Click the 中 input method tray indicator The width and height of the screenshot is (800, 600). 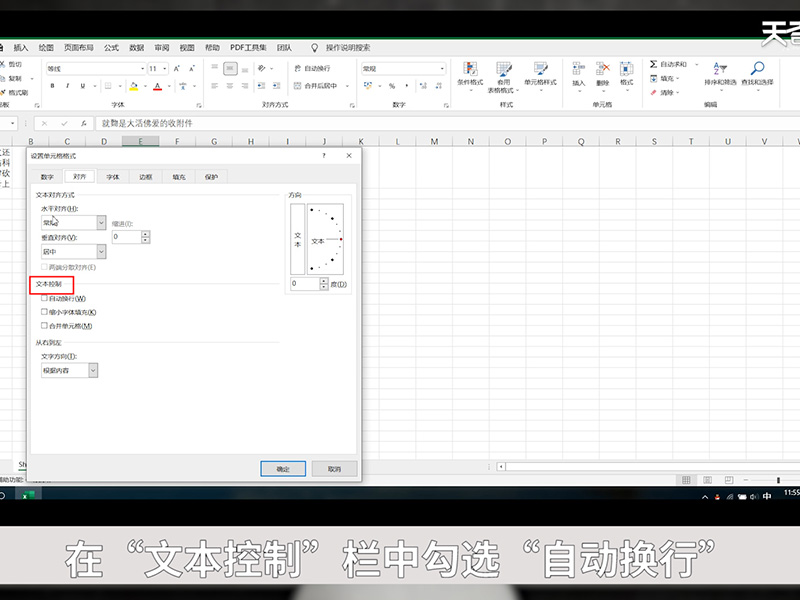point(767,496)
